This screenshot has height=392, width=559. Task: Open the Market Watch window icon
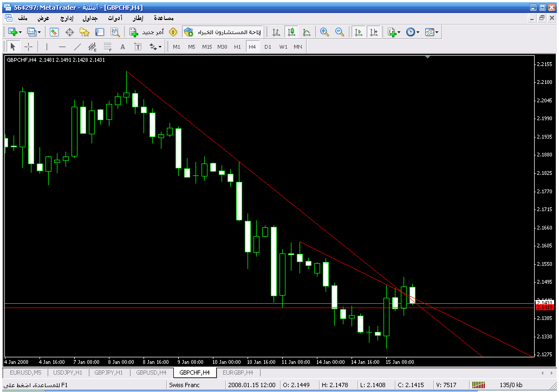(54, 32)
